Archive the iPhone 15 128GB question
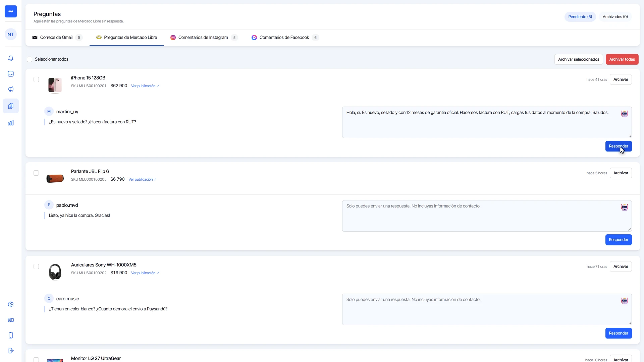The image size is (644, 362). coord(621,79)
